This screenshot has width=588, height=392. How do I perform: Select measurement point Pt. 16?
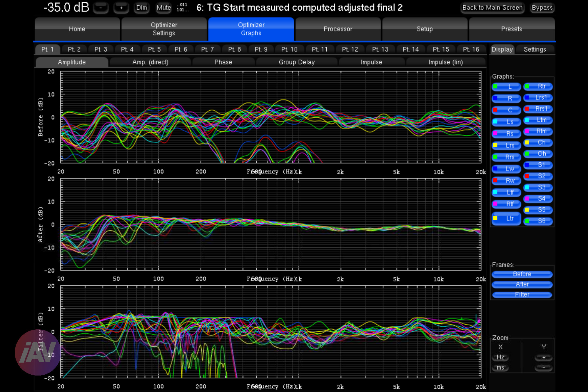pyautogui.click(x=471, y=49)
